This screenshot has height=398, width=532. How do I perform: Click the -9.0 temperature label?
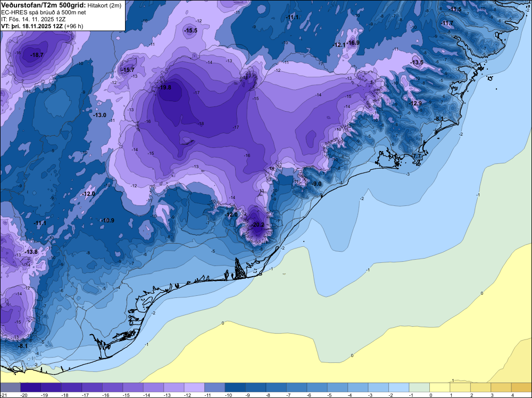point(316,184)
